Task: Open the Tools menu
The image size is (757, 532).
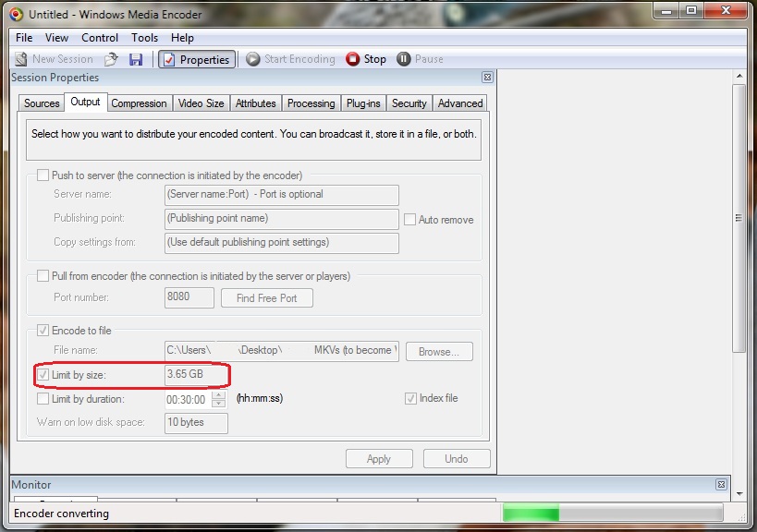Action: 144,38
